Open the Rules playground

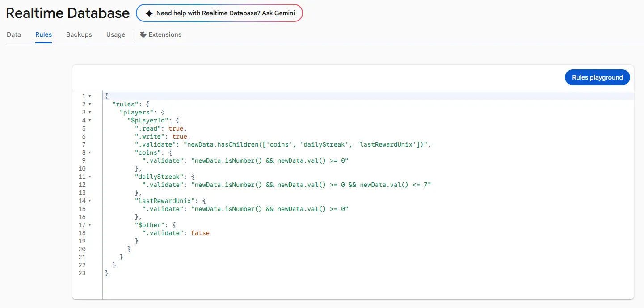598,77
